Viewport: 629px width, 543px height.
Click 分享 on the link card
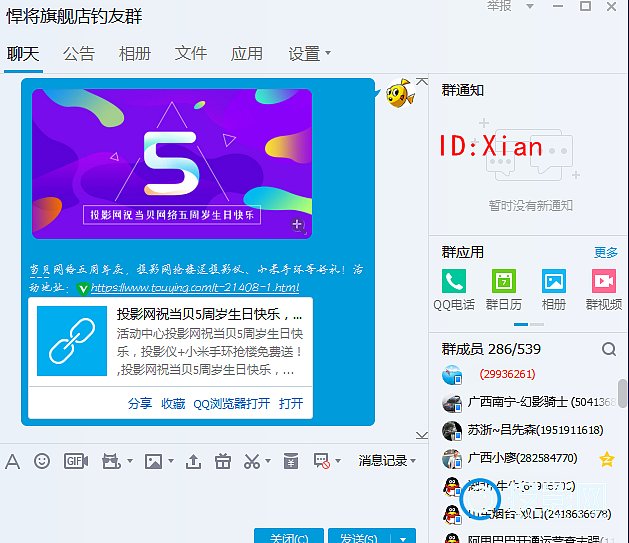click(x=140, y=403)
